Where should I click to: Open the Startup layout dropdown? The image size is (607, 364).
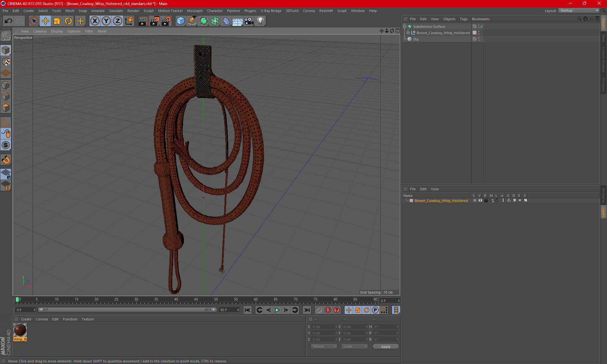[x=579, y=10]
